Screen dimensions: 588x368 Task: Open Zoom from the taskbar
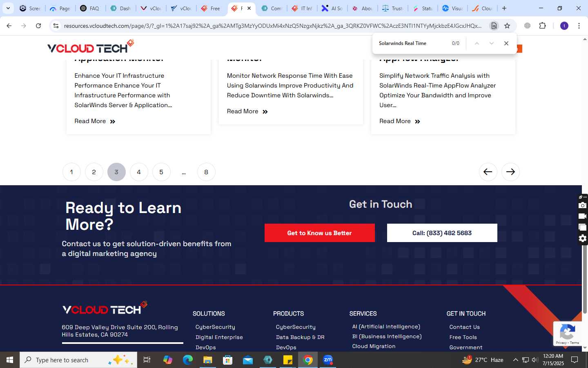tap(328, 360)
